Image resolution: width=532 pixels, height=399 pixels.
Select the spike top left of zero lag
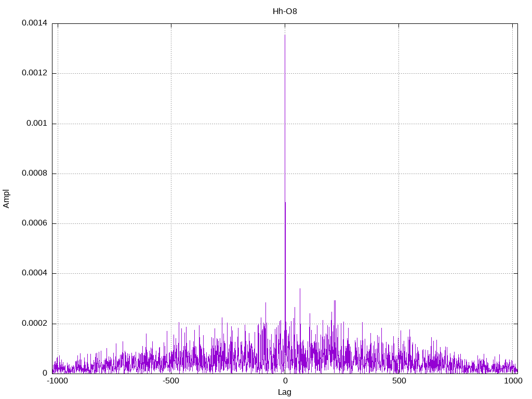[265, 303]
